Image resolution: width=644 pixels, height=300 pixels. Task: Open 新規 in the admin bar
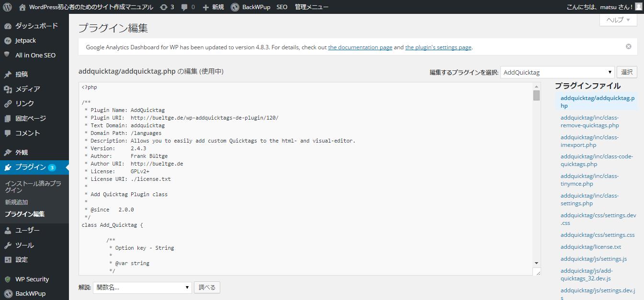[218, 7]
